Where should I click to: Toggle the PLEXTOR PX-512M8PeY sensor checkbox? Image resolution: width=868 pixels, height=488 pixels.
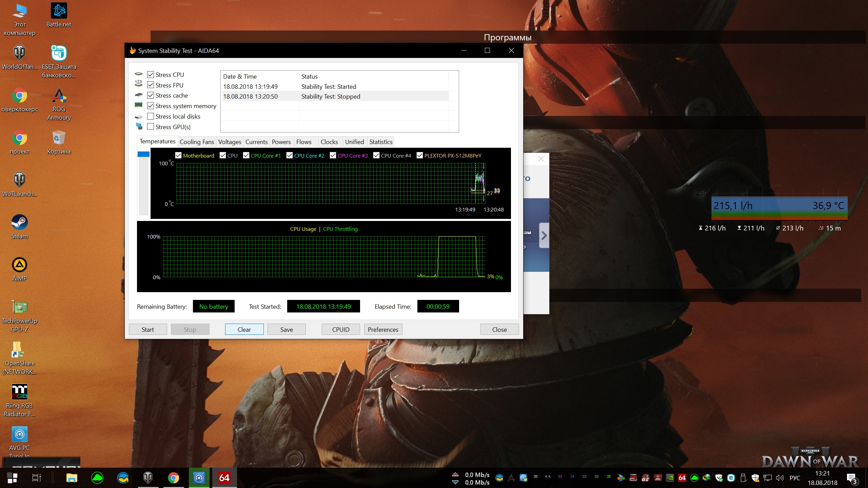pyautogui.click(x=420, y=156)
